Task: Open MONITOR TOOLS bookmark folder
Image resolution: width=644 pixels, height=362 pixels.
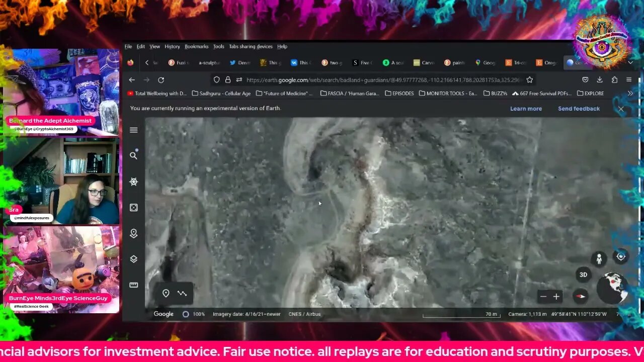Action: coord(448,94)
